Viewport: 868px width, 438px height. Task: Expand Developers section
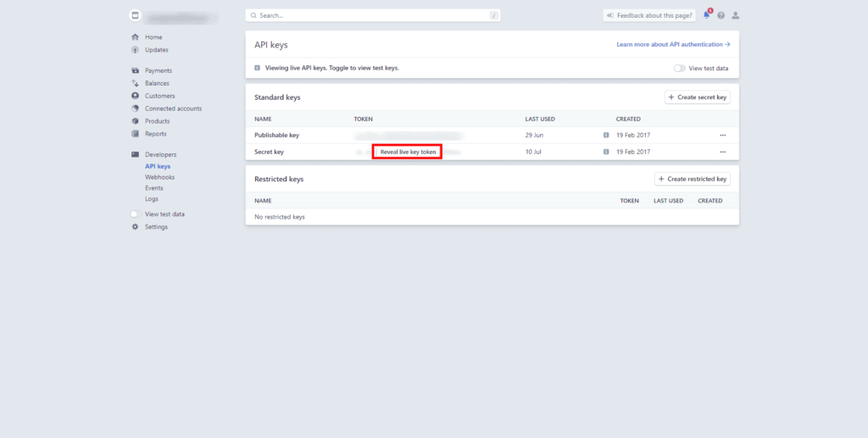pos(161,155)
